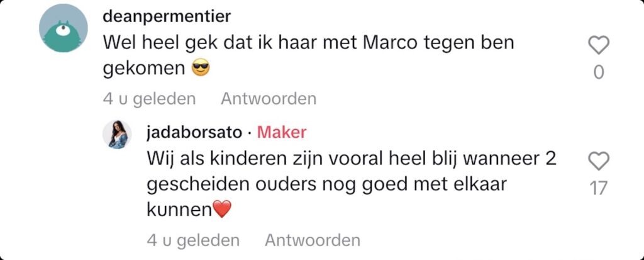The height and width of the screenshot is (260, 644).
Task: Visit the deanpermentier username link
Action: pyautogui.click(x=167, y=16)
